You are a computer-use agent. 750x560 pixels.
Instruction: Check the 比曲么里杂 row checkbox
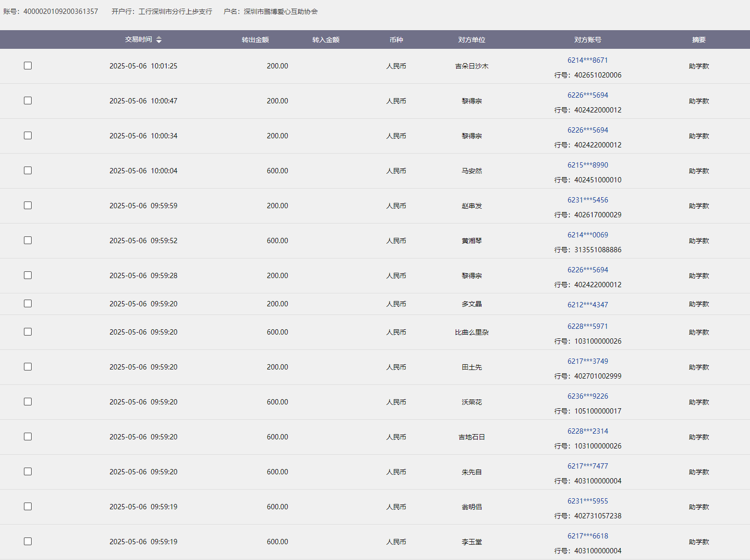[28, 332]
